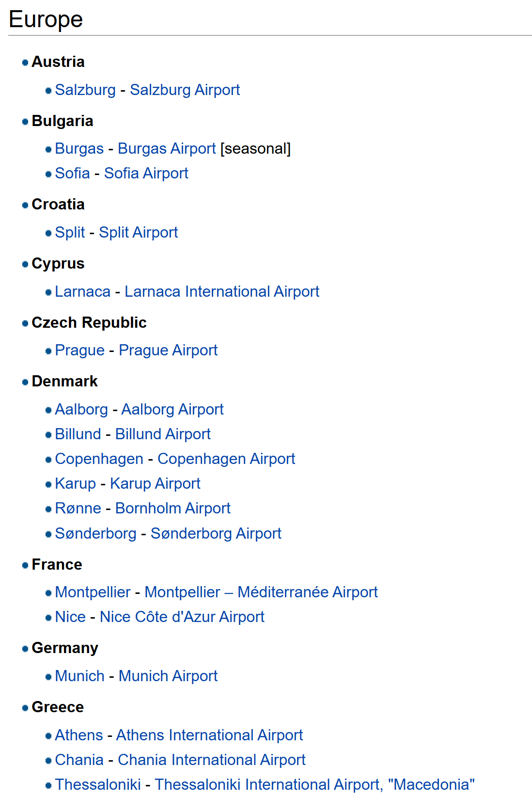Viewport: 532px width, 798px height.
Task: Click the Burgas city link
Action: (x=79, y=149)
